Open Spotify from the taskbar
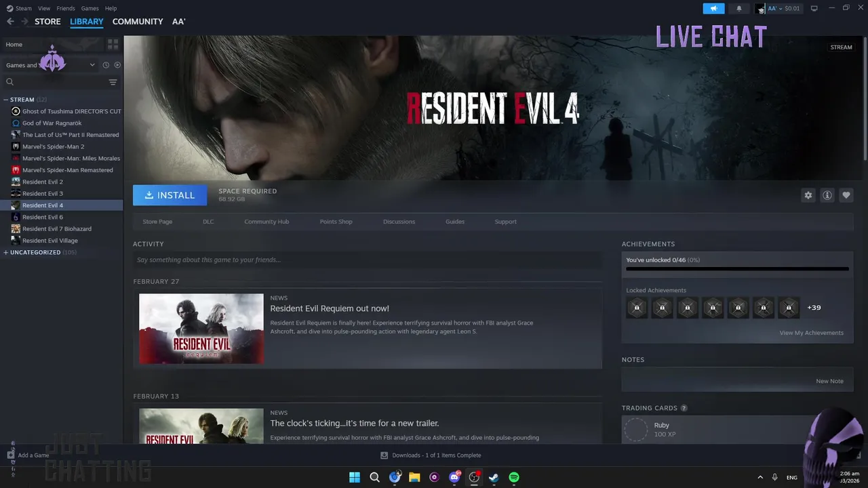The height and width of the screenshot is (488, 868). tap(514, 477)
